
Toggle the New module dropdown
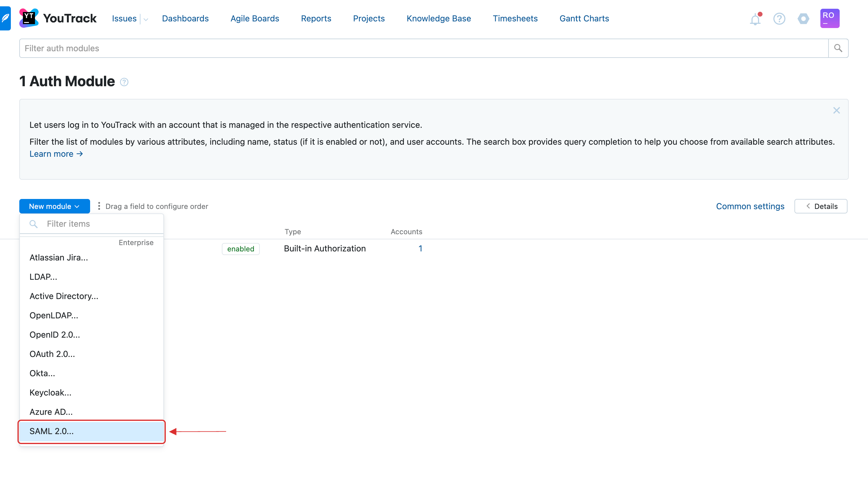pos(54,206)
